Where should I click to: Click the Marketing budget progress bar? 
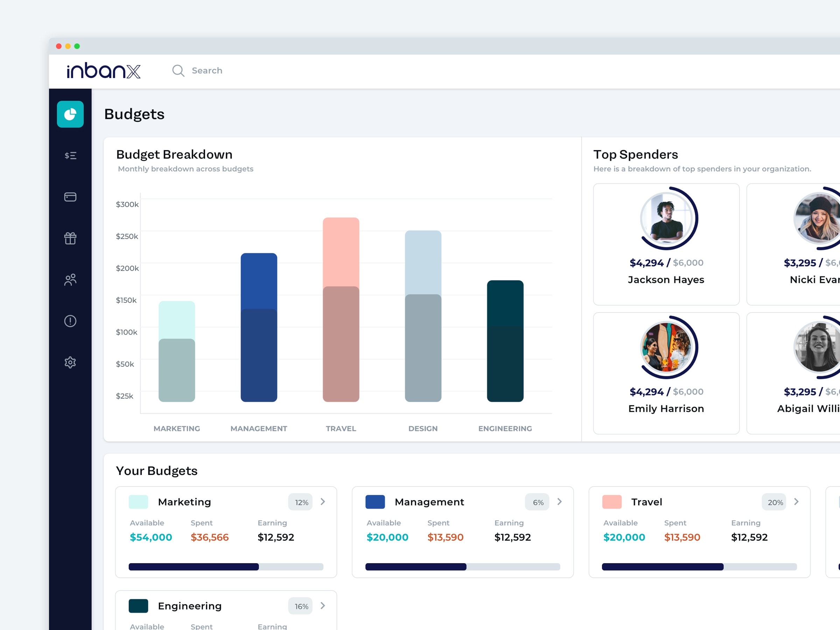226,567
